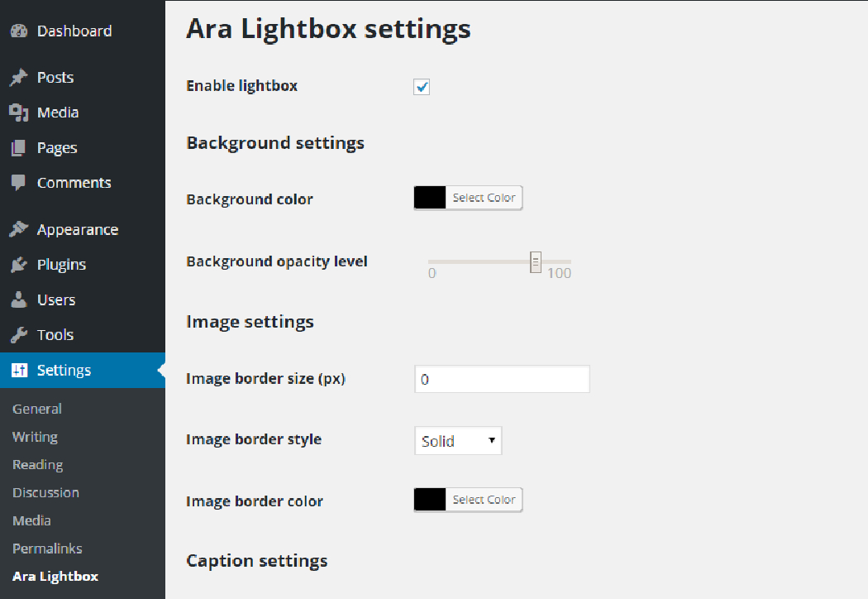The image size is (868, 599).
Task: Open the Appearance menu
Action: click(78, 230)
